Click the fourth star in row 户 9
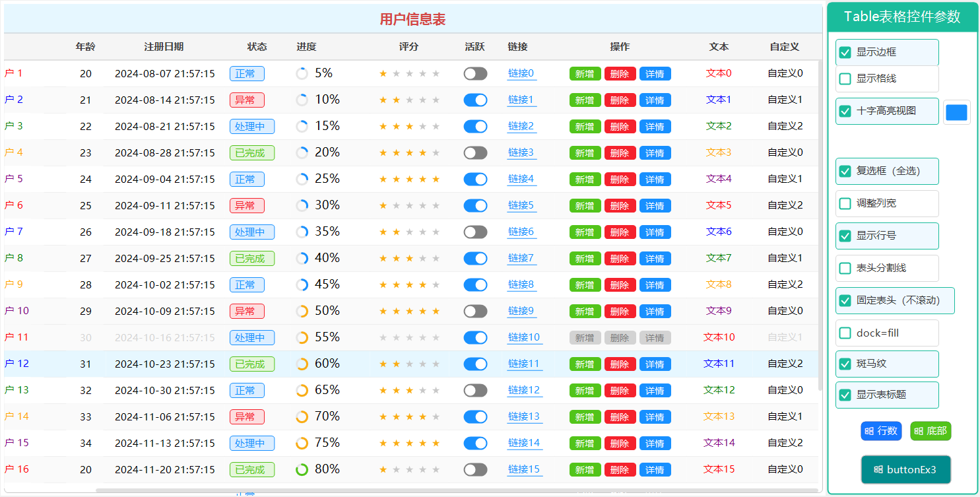 pos(422,284)
